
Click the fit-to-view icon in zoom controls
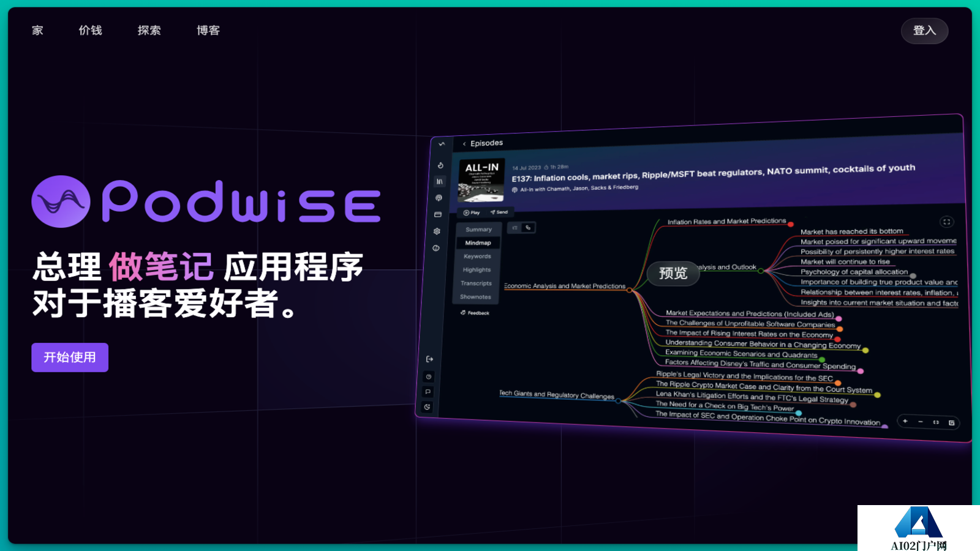click(x=936, y=422)
